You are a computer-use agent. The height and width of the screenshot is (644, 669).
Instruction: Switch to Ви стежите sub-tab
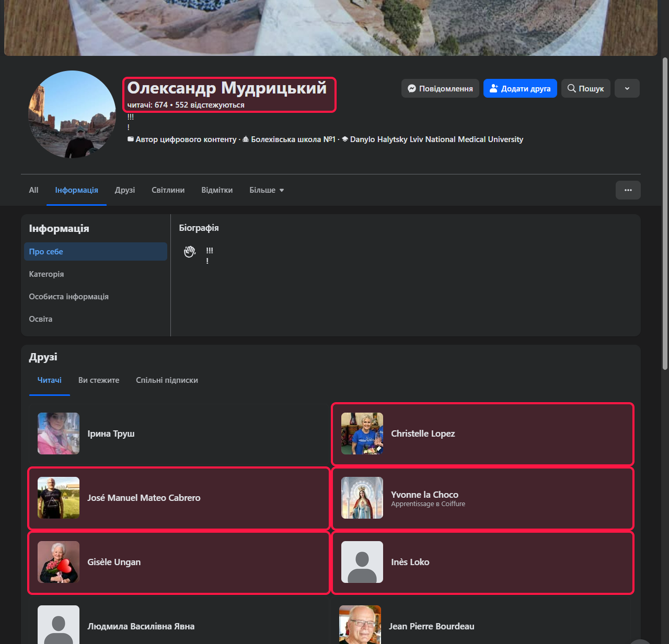pos(99,380)
